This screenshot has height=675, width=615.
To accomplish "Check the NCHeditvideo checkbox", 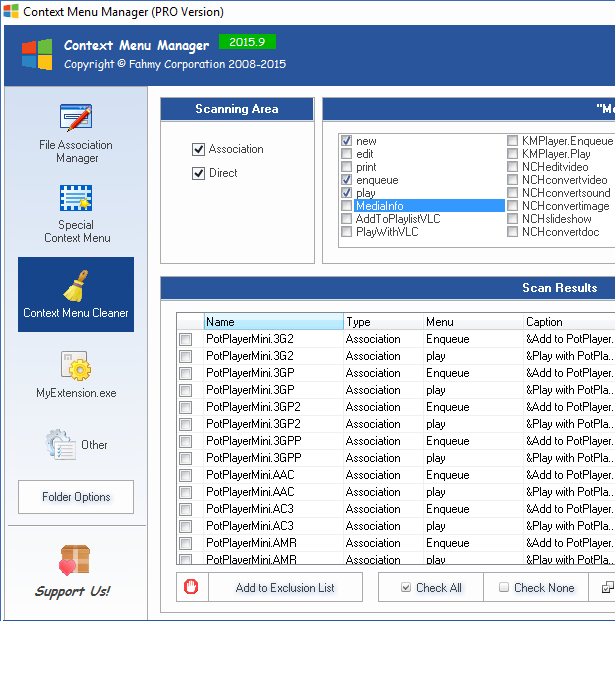I will [512, 167].
